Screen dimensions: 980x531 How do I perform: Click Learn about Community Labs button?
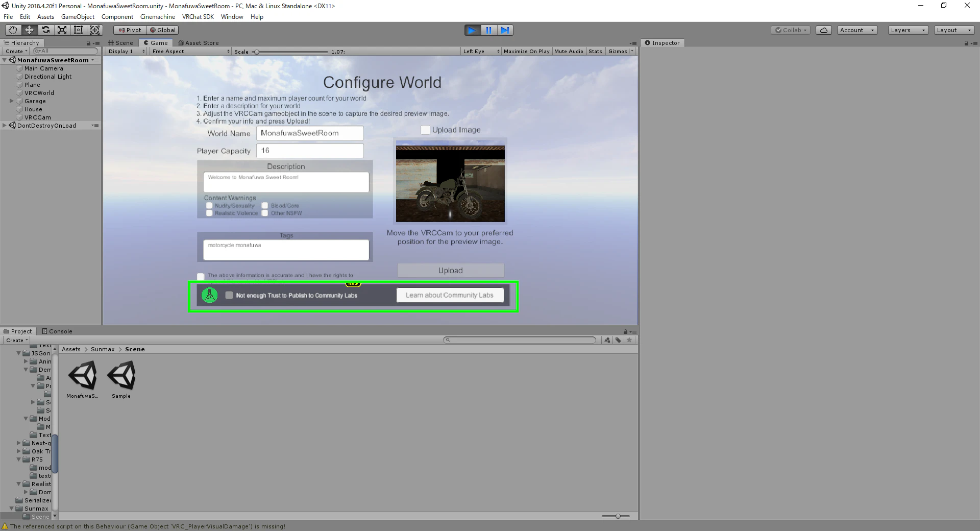pyautogui.click(x=450, y=295)
